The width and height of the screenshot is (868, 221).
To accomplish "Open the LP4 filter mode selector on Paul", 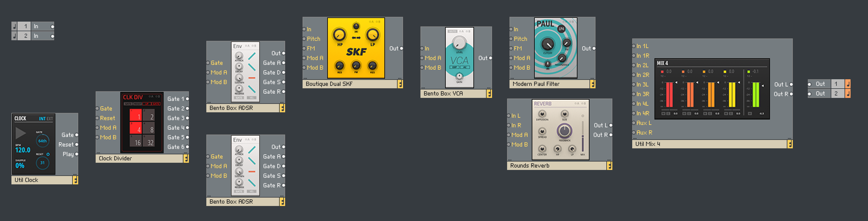I will pos(561,29).
